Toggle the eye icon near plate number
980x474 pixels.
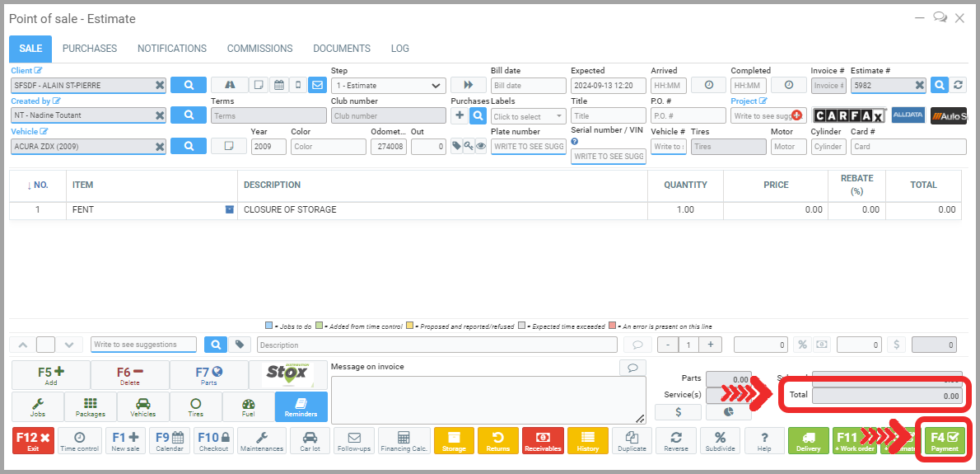(481, 146)
